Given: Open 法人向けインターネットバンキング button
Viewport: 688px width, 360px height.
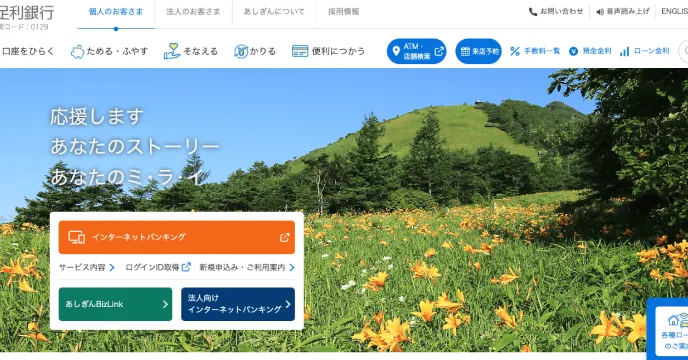Looking at the screenshot, I should click(x=238, y=304).
